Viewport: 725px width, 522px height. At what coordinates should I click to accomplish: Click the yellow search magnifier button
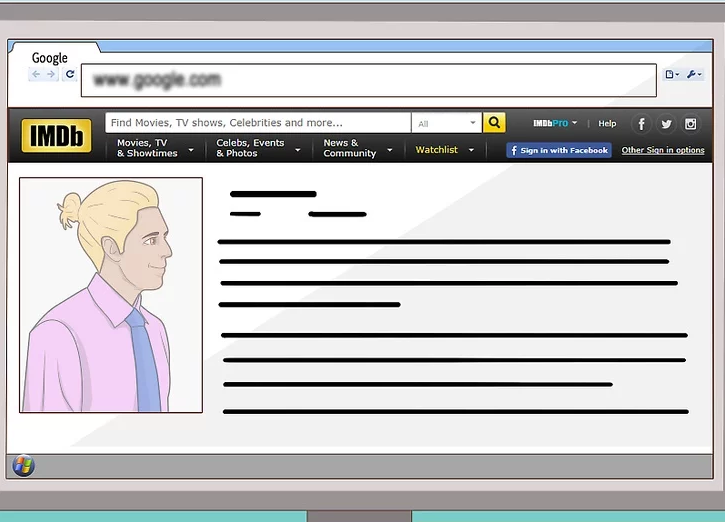(494, 123)
